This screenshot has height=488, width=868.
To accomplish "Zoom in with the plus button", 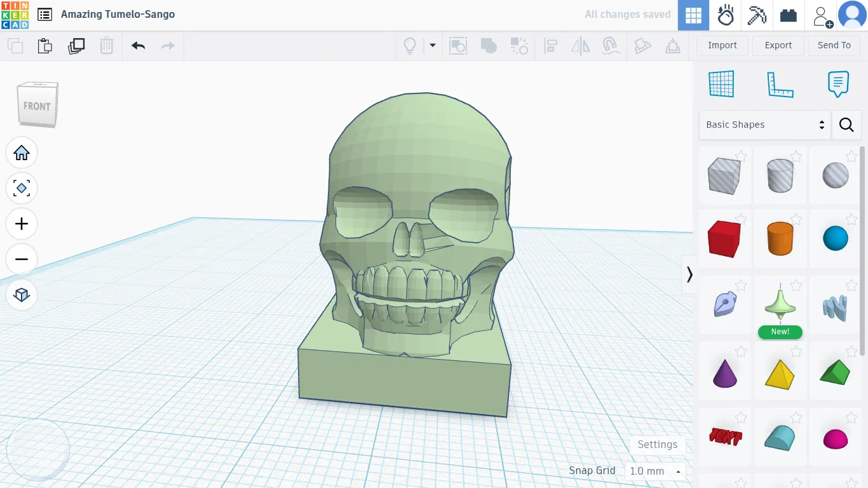I will click(22, 224).
